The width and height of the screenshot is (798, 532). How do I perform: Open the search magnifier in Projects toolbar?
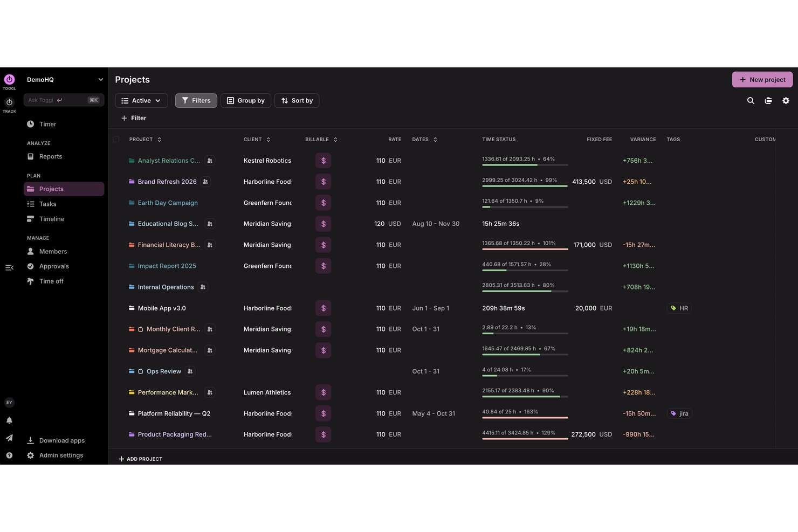coord(751,101)
